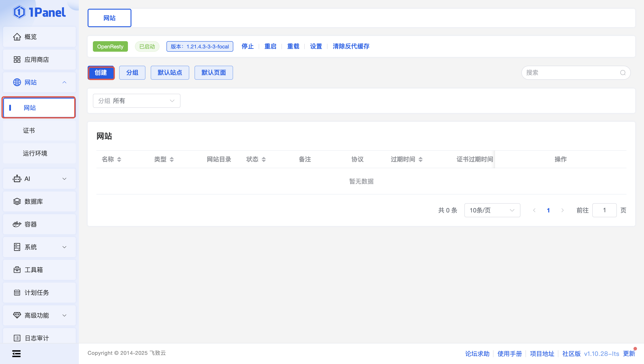Viewport: 644px width, 364px height.
Task: Open 使用手册 footer link
Action: (510, 353)
